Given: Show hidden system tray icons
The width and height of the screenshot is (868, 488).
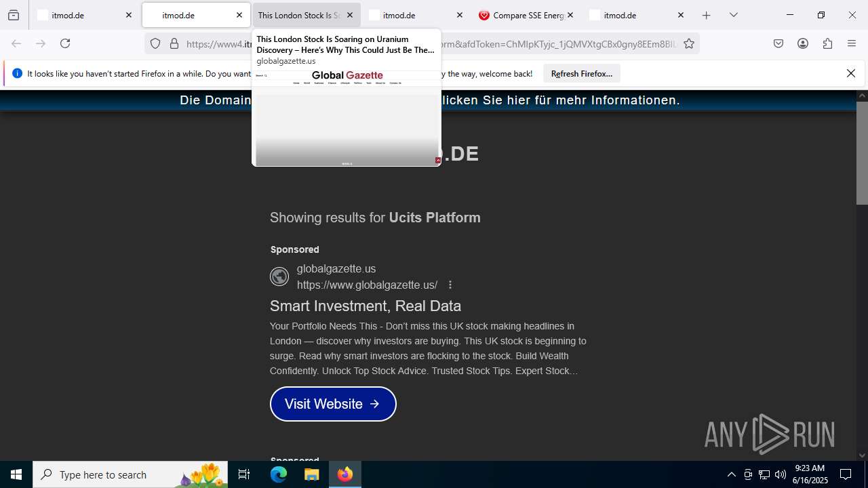Looking at the screenshot, I should pos(731,474).
